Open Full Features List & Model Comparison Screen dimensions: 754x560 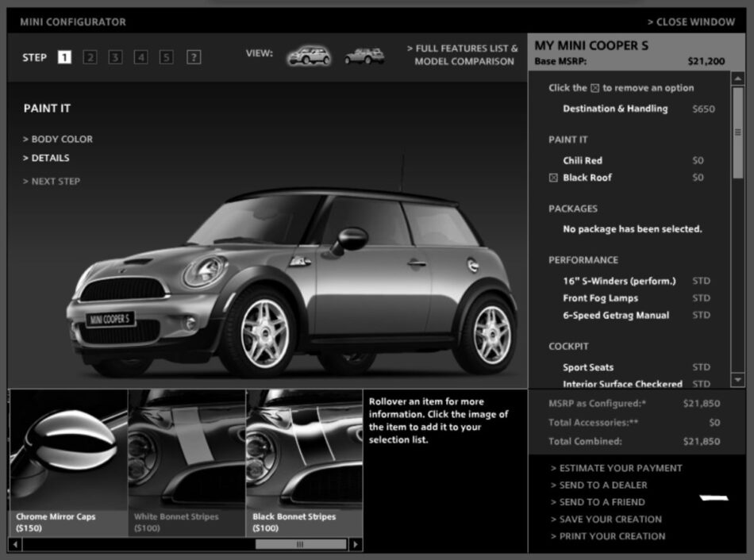[x=463, y=55]
